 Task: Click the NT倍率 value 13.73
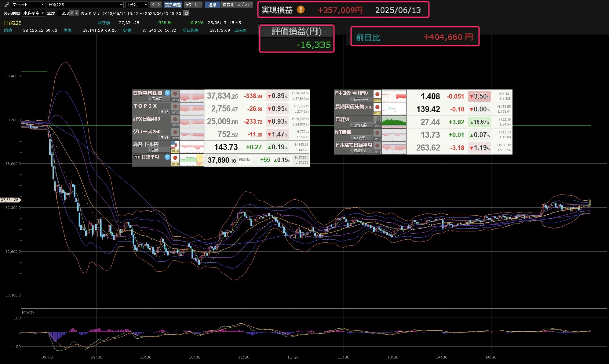click(430, 135)
